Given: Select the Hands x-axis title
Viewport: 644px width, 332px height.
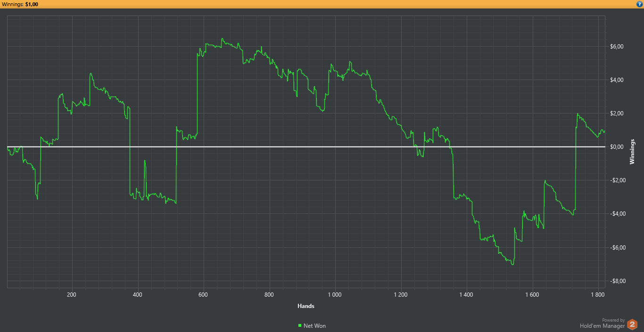Looking at the screenshot, I should (306, 306).
